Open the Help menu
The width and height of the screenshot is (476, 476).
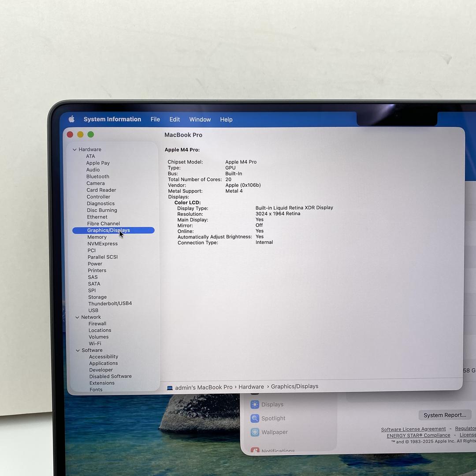pos(226,119)
